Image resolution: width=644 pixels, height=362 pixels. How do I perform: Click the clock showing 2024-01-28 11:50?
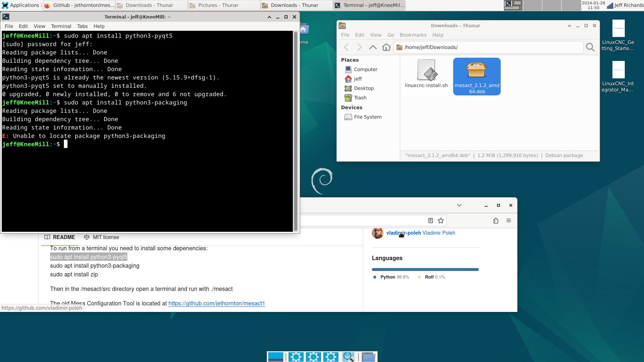(x=593, y=5)
